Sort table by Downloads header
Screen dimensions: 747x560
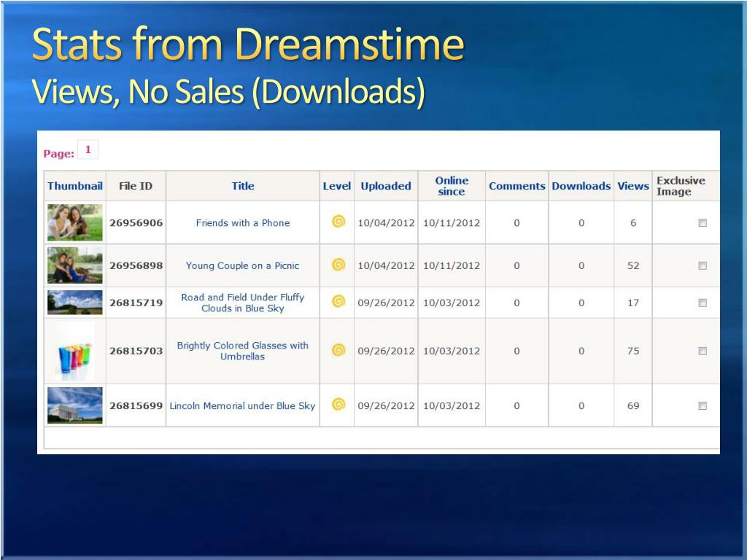coord(581,186)
